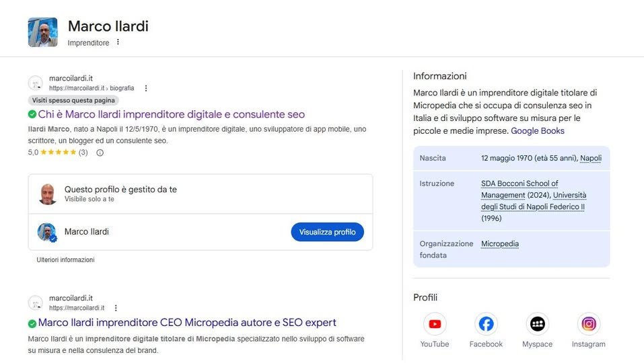This screenshot has height=363, width=644.
Task: Follow the Google Books link
Action: pos(537,131)
